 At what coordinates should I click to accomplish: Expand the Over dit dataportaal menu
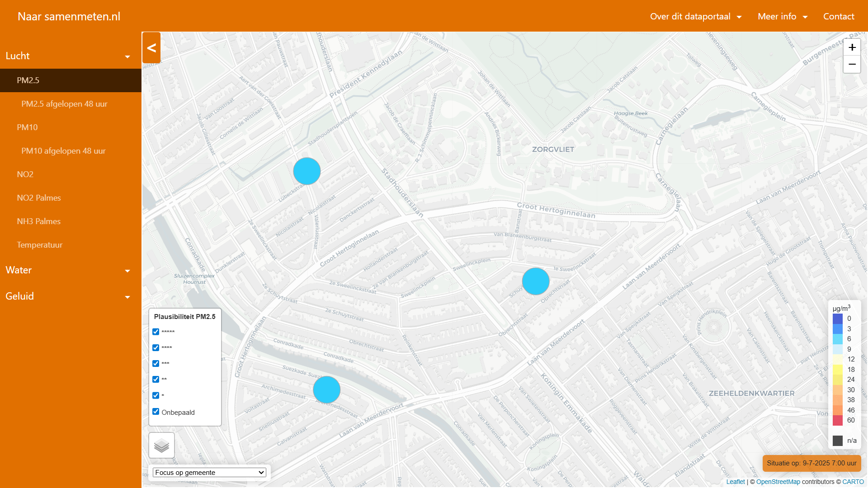point(696,17)
